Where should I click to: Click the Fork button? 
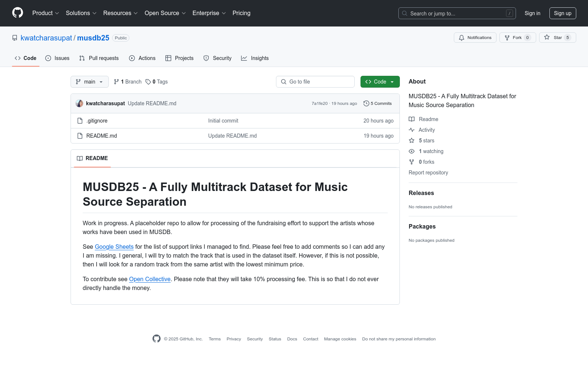[x=517, y=38]
